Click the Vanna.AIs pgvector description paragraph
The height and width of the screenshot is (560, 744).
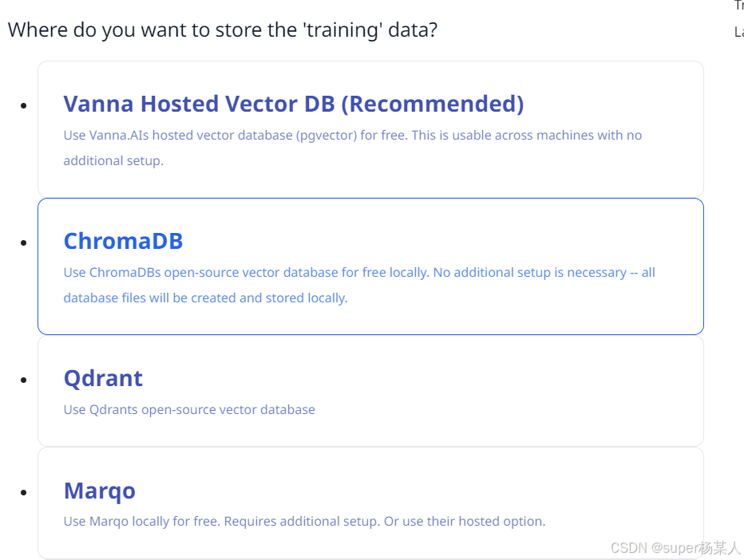pyautogui.click(x=352, y=136)
